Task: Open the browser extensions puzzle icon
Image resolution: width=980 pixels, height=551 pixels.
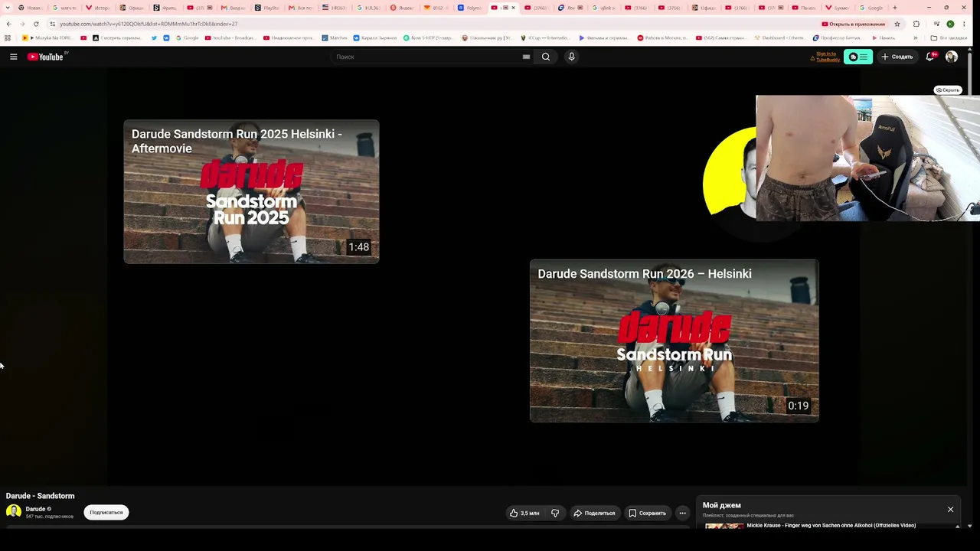Action: [x=916, y=24]
